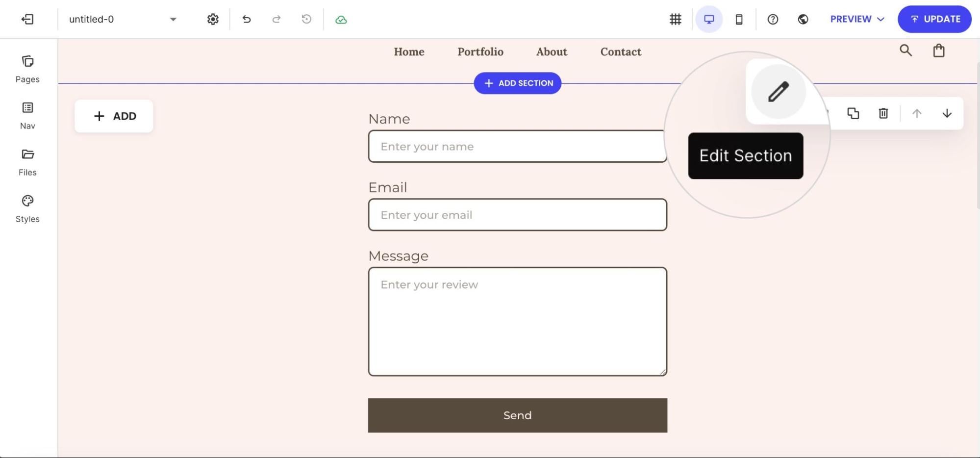Open the Pages panel
This screenshot has height=458, width=980.
[x=27, y=69]
